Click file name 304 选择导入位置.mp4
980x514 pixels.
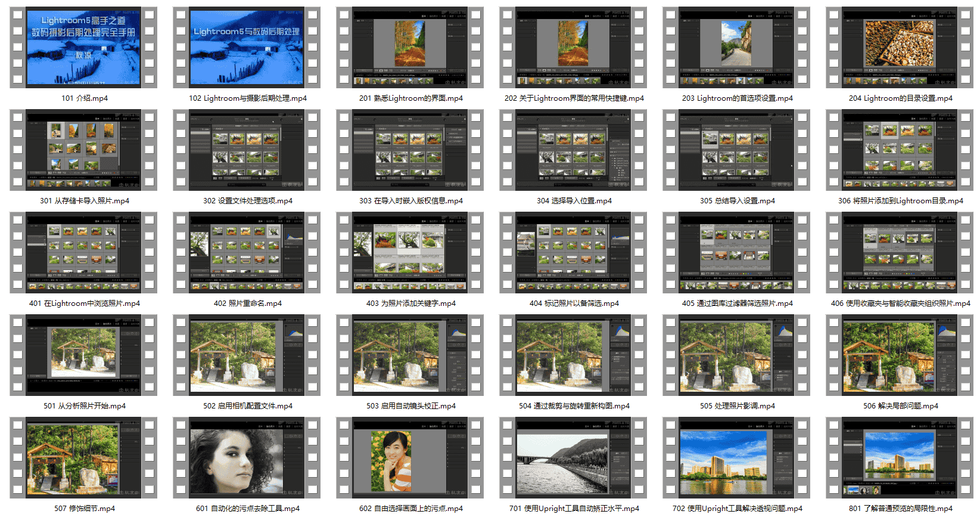tap(574, 201)
